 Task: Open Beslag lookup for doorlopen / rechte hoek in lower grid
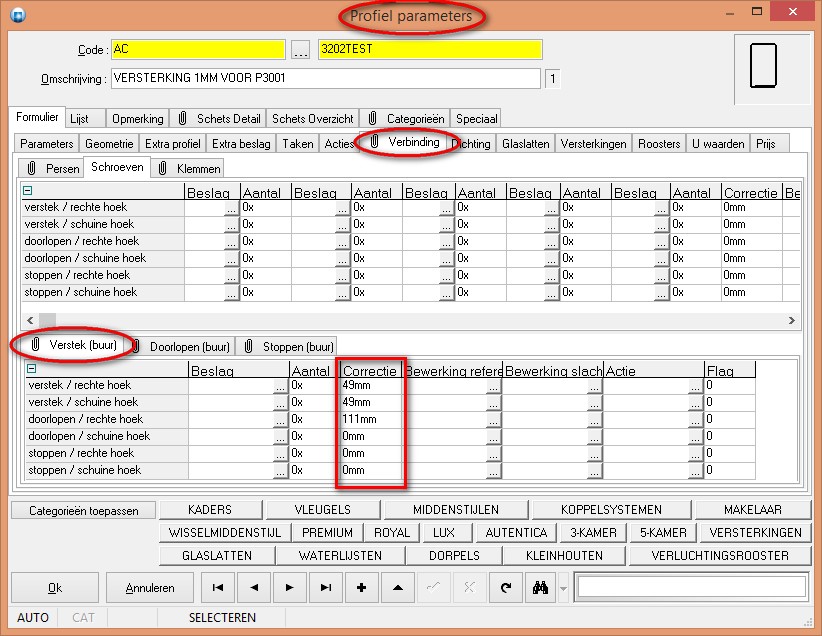click(280, 421)
